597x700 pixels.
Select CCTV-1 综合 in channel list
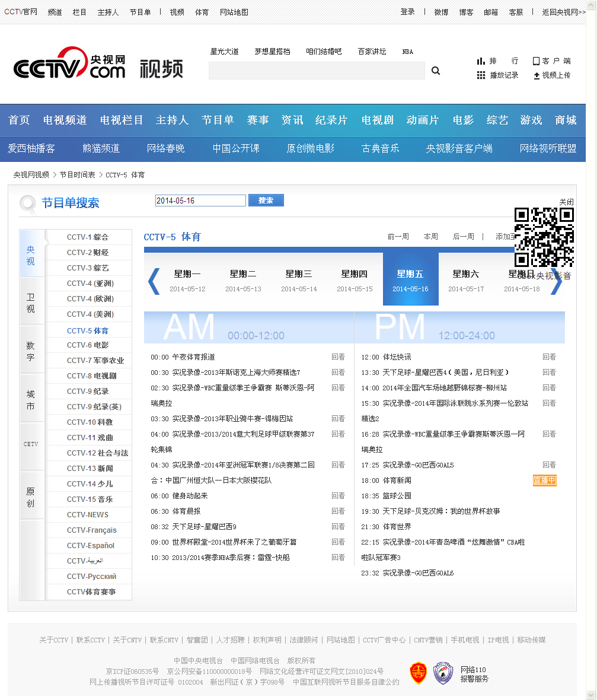88,237
